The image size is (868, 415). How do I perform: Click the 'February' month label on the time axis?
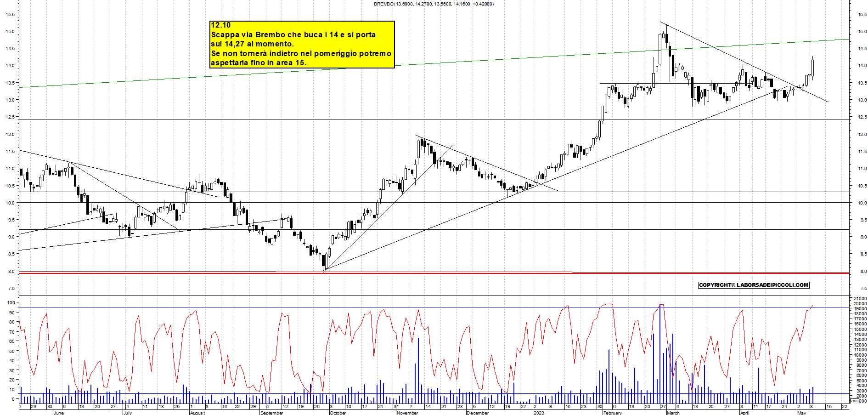click(612, 413)
